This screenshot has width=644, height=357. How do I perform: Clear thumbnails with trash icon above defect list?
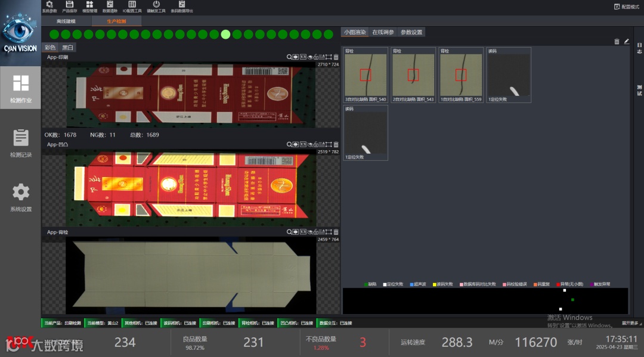tap(617, 42)
